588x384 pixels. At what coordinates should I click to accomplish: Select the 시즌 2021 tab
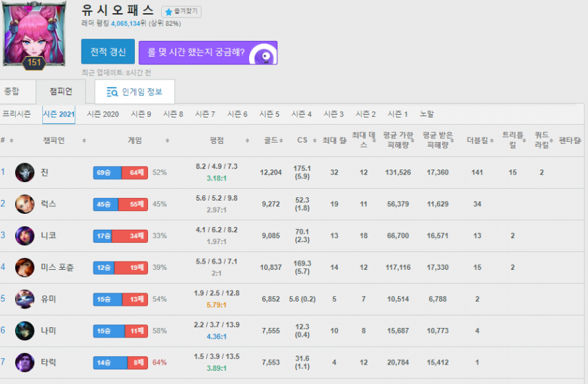click(x=59, y=114)
